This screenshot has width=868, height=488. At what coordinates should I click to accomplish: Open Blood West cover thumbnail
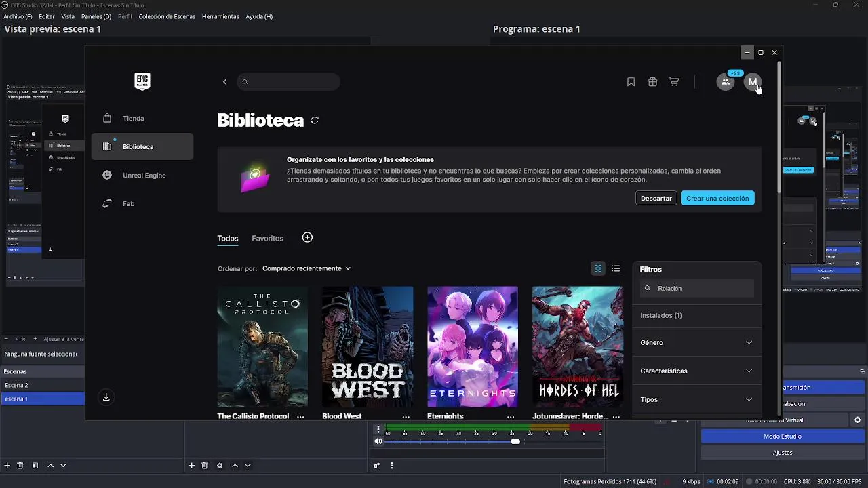(x=368, y=346)
